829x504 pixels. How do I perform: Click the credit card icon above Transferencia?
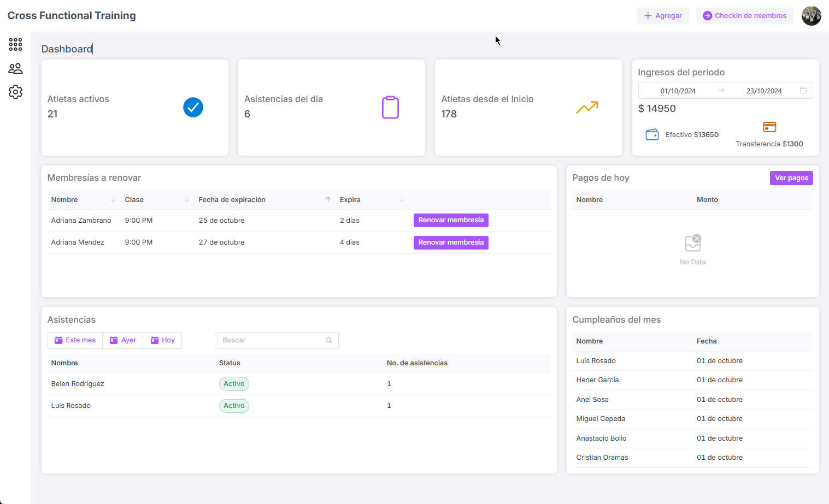769,126
